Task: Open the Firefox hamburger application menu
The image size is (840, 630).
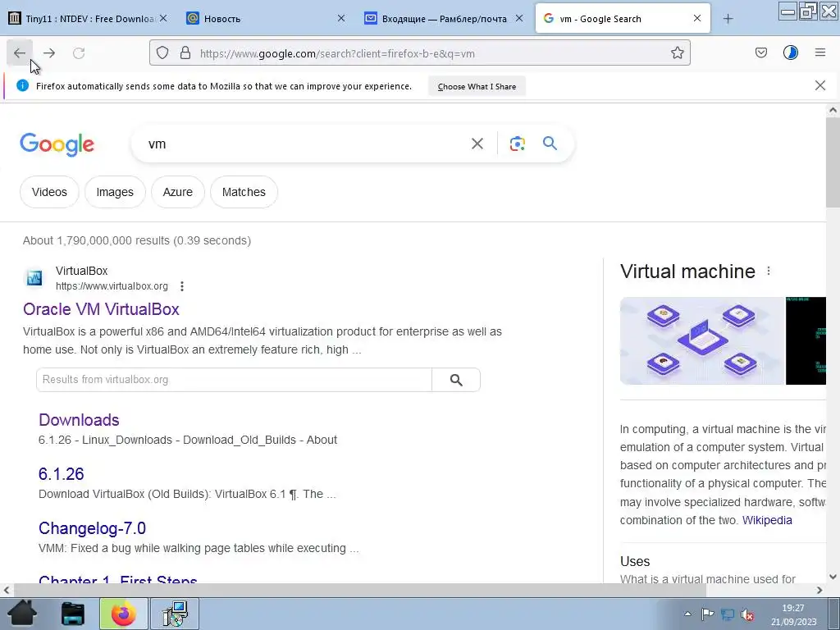Action: (820, 52)
